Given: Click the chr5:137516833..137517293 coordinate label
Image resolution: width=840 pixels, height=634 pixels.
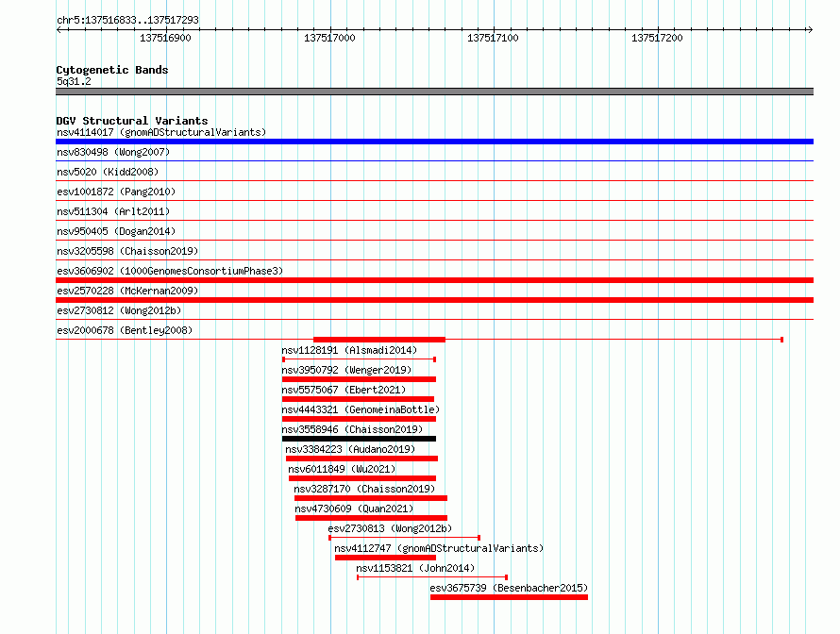Looking at the screenshot, I should 127,20.
